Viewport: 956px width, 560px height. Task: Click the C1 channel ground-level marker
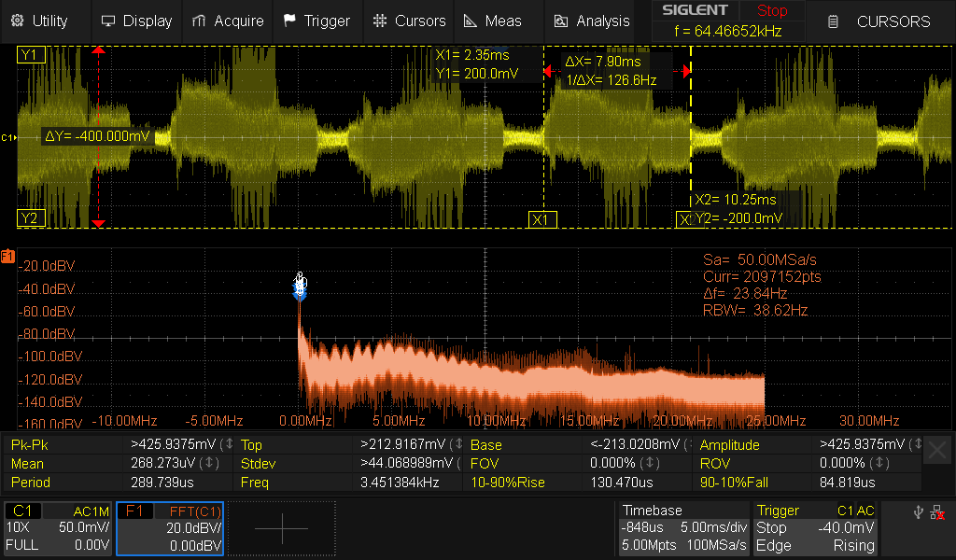point(8,138)
